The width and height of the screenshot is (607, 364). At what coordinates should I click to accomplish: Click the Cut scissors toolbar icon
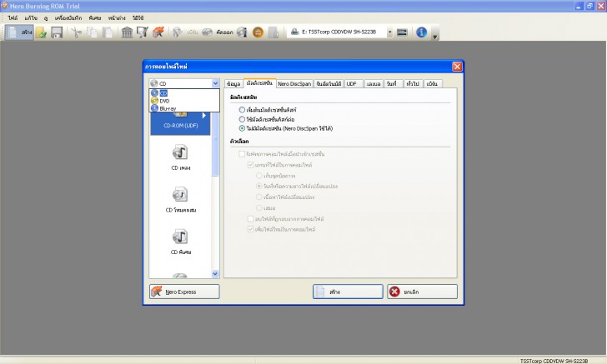76,32
